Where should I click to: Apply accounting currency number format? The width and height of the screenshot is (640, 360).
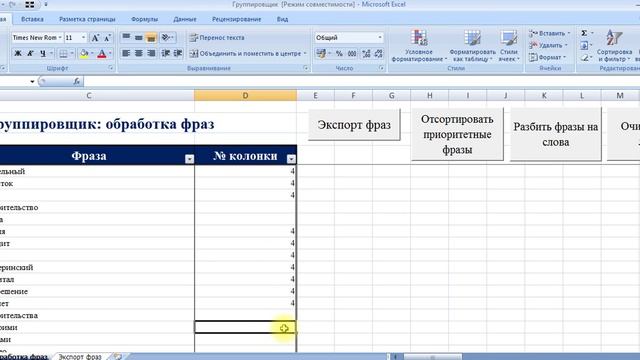click(321, 53)
